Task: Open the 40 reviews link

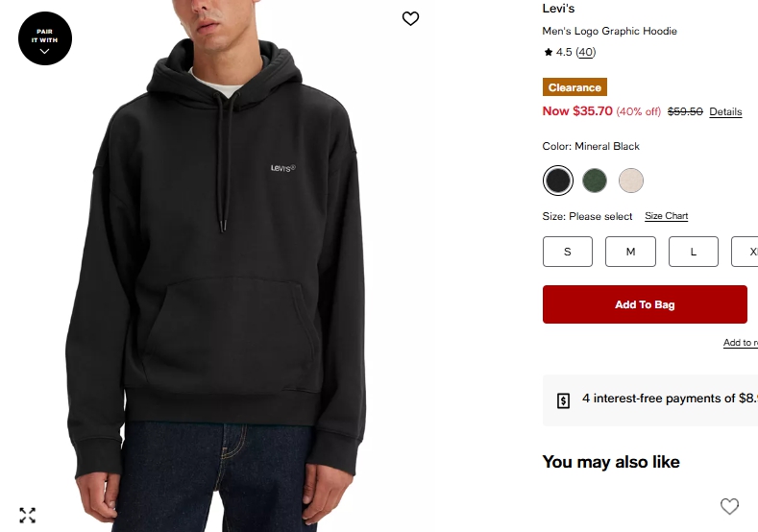Action: coord(585,52)
